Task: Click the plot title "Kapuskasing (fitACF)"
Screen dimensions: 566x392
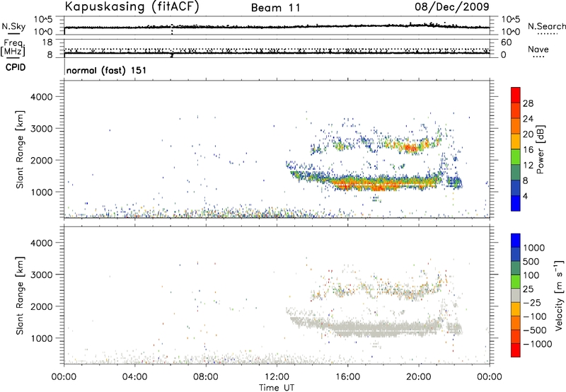Action: pyautogui.click(x=132, y=6)
